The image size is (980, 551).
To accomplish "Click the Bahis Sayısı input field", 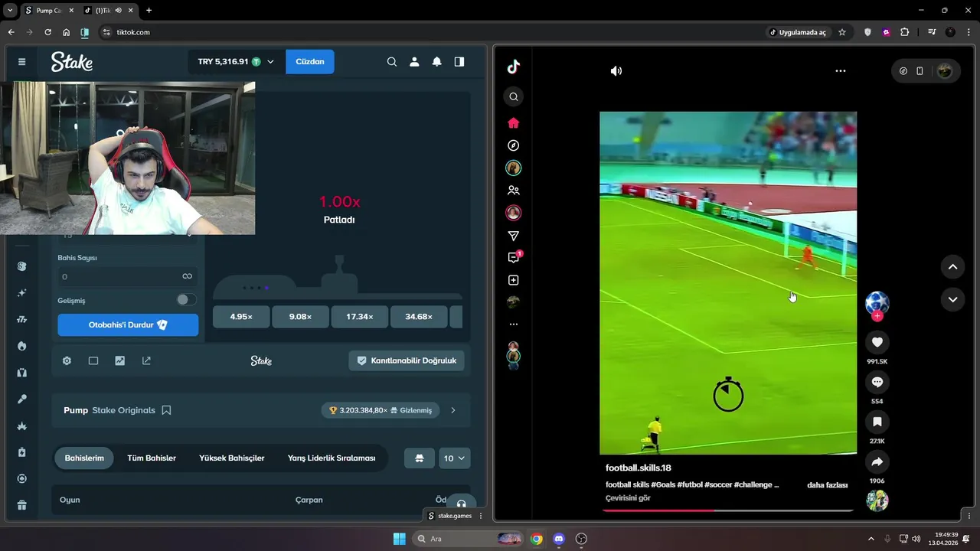I will [x=127, y=276].
